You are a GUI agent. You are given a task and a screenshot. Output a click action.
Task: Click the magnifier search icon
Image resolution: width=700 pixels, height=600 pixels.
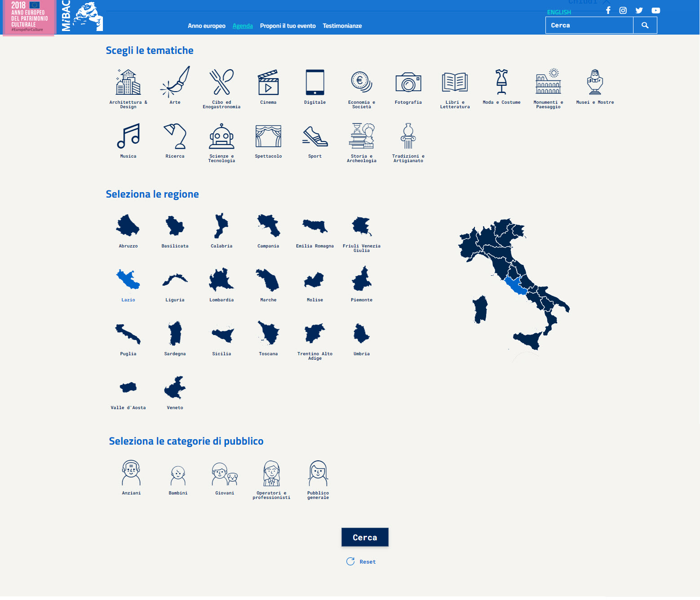645,26
